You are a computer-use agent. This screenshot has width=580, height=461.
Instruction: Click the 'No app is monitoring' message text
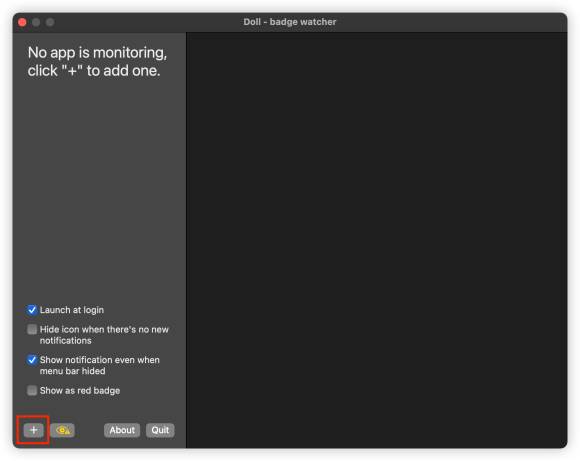click(x=97, y=61)
